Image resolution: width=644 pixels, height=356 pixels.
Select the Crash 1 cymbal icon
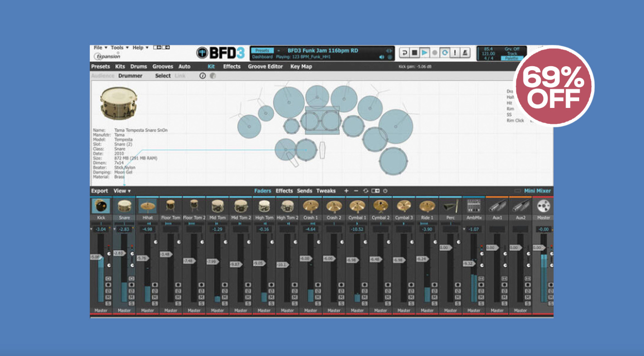point(310,206)
